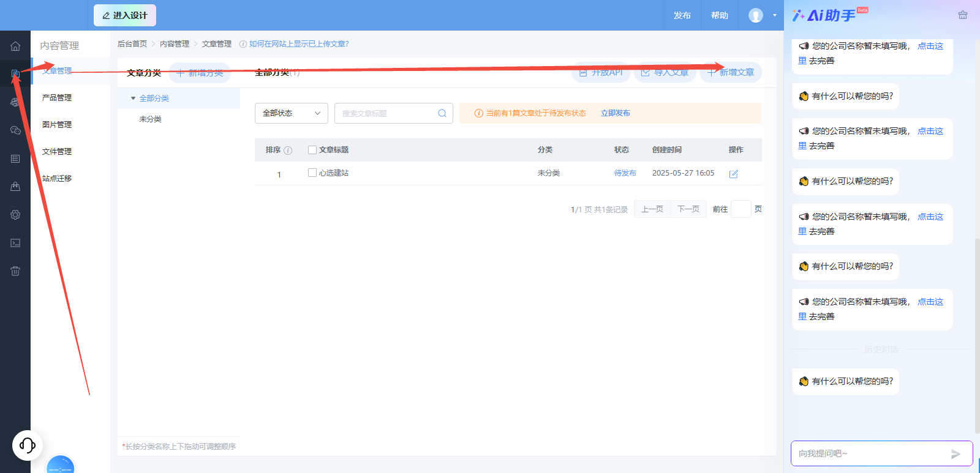Click the info icon before 如何在网站上显示已上传文章
This screenshot has width=980, height=473.
[x=243, y=44]
